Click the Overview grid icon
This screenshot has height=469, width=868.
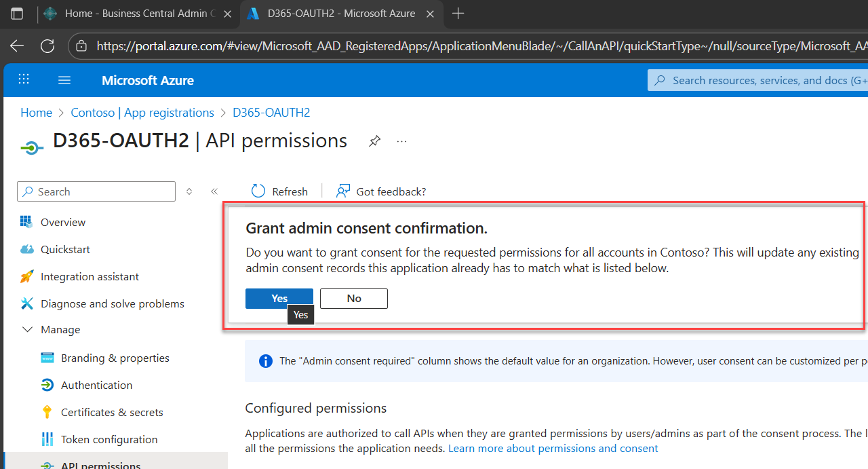point(26,222)
